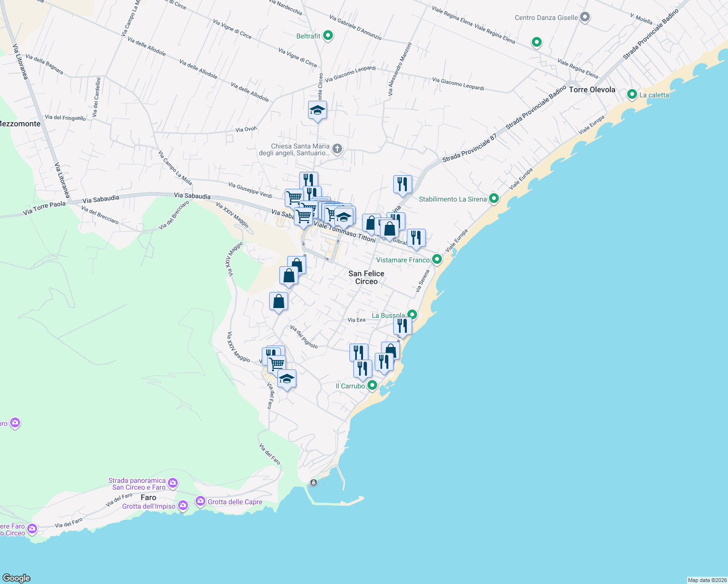
Task: Click the church icon for Chiesa Santa Maria
Action: (x=336, y=149)
